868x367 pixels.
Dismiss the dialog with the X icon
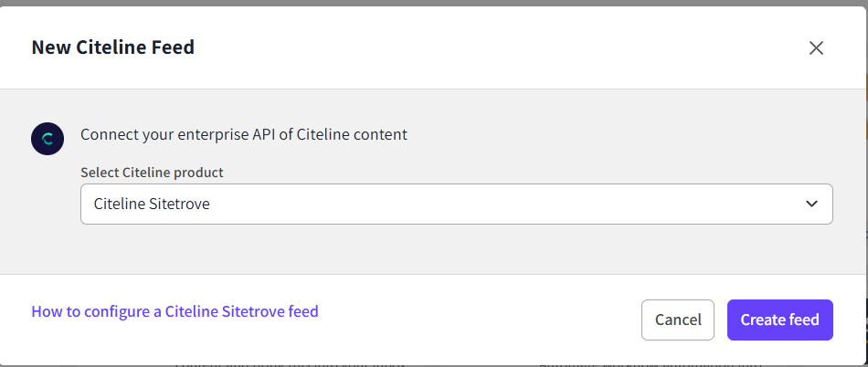816,47
